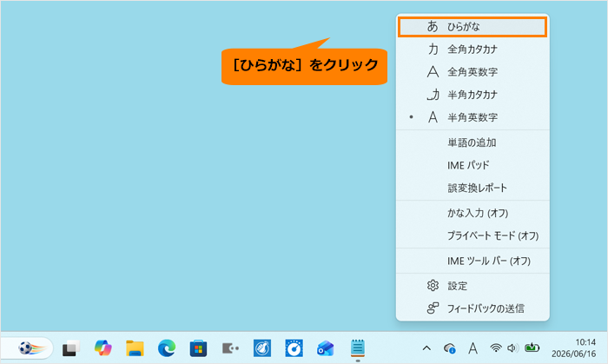The height and width of the screenshot is (364, 608).
Task: Open 単語の追加 from IME menu
Action: tap(473, 142)
